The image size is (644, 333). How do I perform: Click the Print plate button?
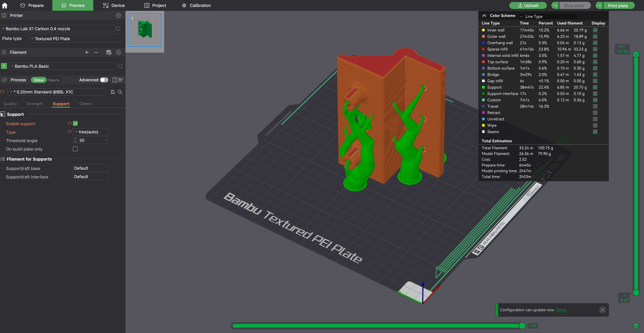click(619, 5)
